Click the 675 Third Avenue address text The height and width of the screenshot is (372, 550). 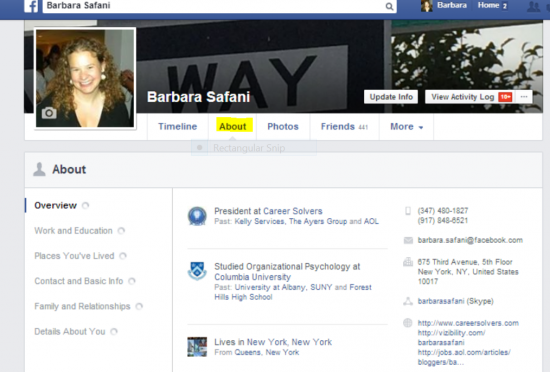pos(468,272)
